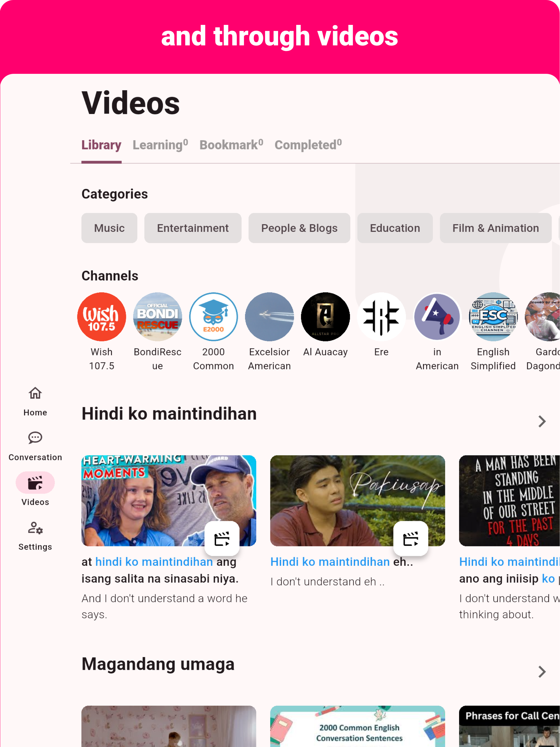
Task: Switch to the Learning tab
Action: pos(161,145)
